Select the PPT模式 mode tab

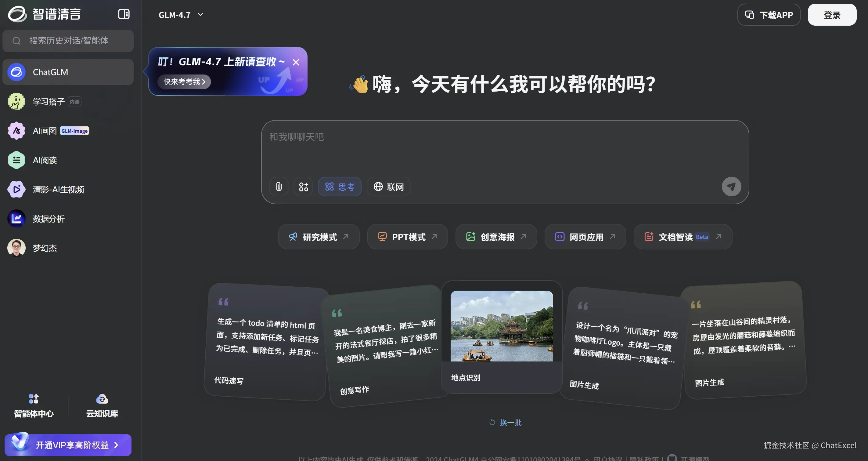pos(407,237)
